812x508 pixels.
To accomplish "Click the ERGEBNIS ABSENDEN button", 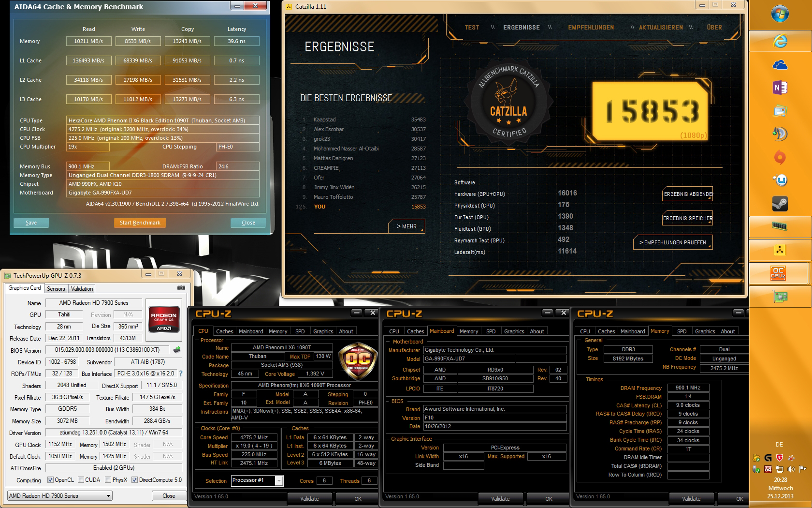I will (687, 194).
